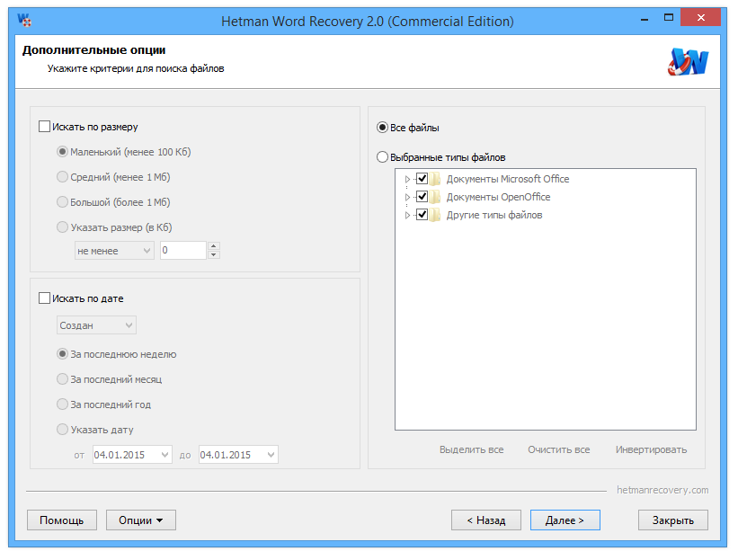Click the Инвертировать link
Viewport: 738px width, 560px height.
tap(651, 449)
